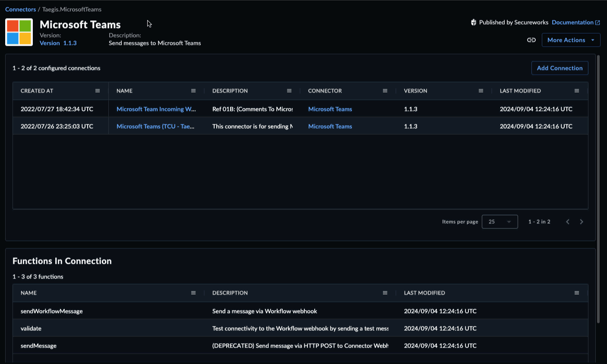Navigate to Connectors breadcrumb

pyautogui.click(x=20, y=9)
